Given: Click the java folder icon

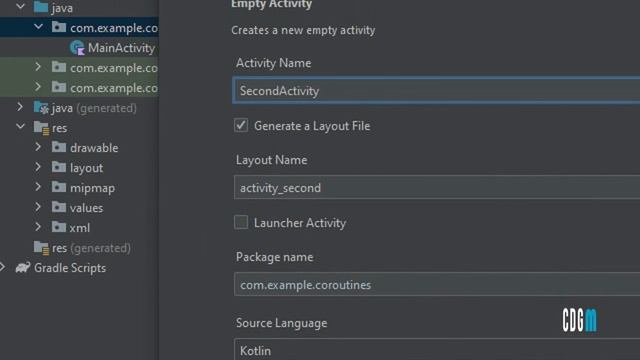Looking at the screenshot, I should click(41, 7).
